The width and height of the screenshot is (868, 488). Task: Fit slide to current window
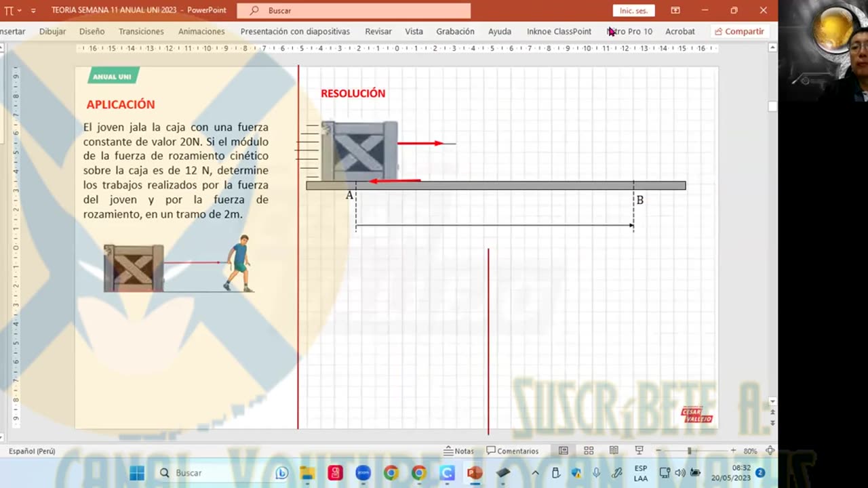click(770, 451)
